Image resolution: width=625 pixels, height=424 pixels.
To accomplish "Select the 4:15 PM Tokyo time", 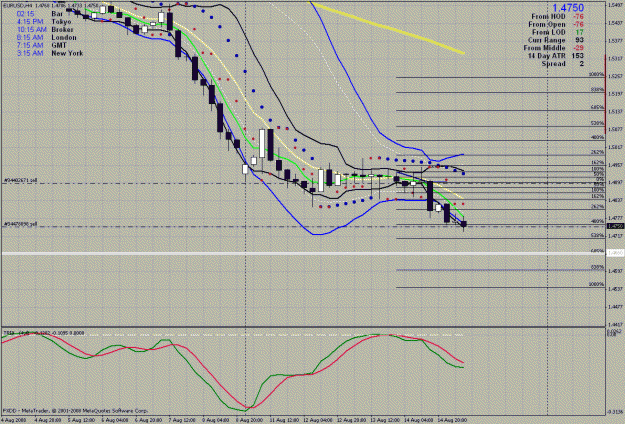I will (30, 22).
